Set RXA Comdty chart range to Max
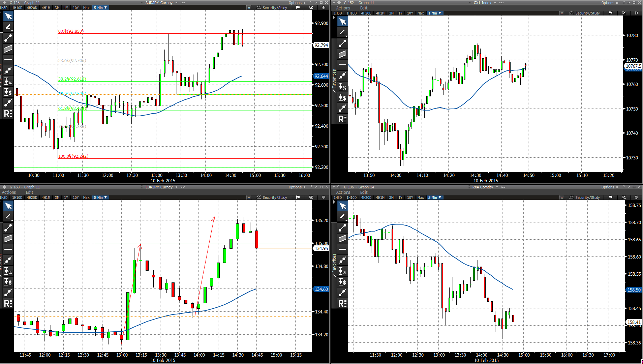Screen dimensions: 643x364 421,198
